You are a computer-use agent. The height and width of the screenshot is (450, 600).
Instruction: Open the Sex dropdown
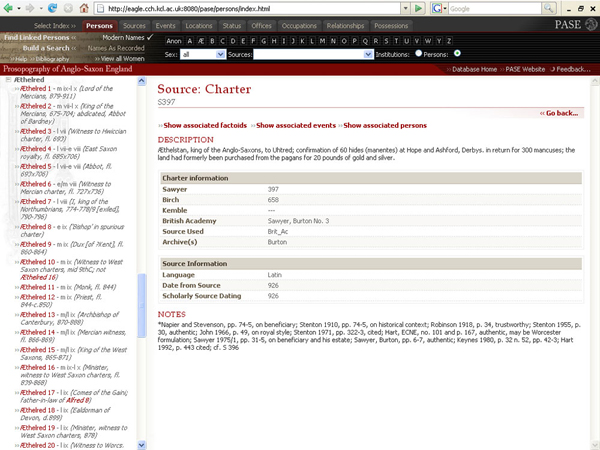203,54
